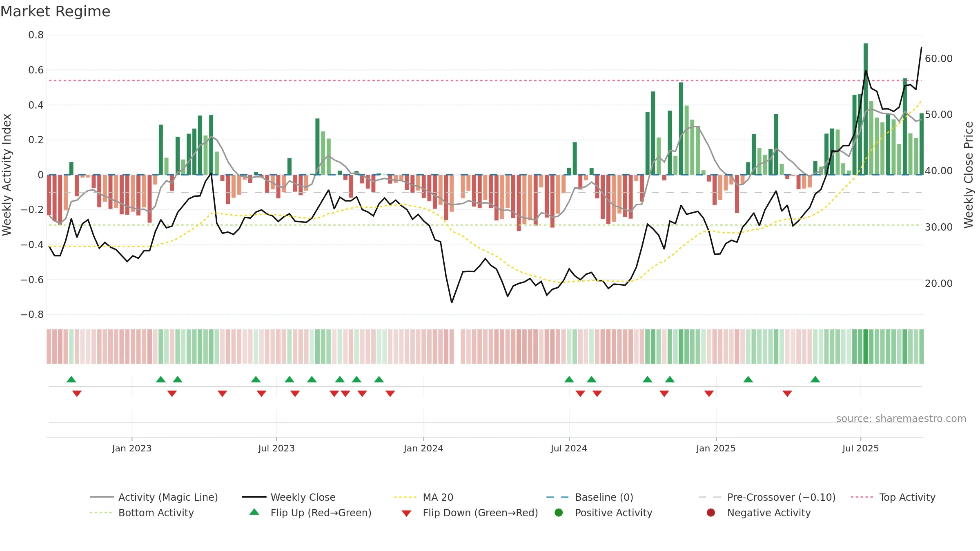Click the 20.00 price axis tick
Image resolution: width=980 pixels, height=551 pixels.
pyautogui.click(x=939, y=283)
